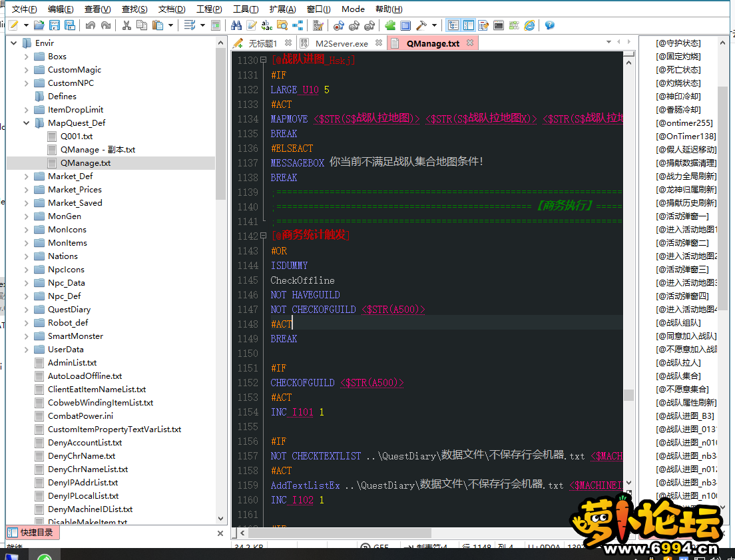
Task: Click line number 1148 in the gutter
Action: [x=248, y=324]
